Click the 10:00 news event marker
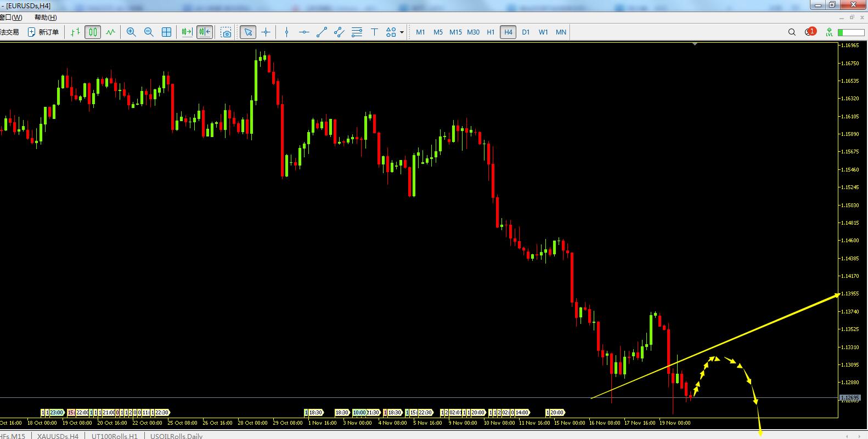Viewport: 868px width, 439px height. click(359, 412)
